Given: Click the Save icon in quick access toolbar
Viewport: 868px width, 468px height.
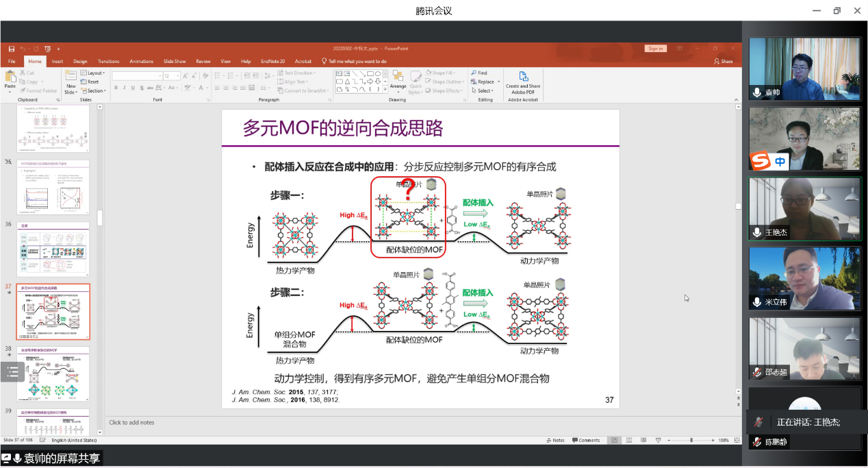Looking at the screenshot, I should (12, 49).
